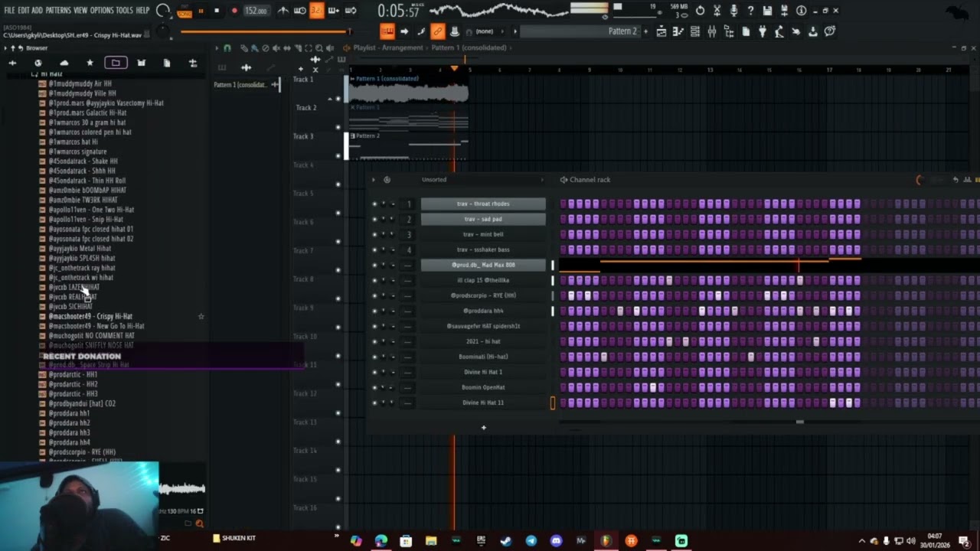
Task: Toggle first step of trav - mint bell
Action: pos(564,234)
